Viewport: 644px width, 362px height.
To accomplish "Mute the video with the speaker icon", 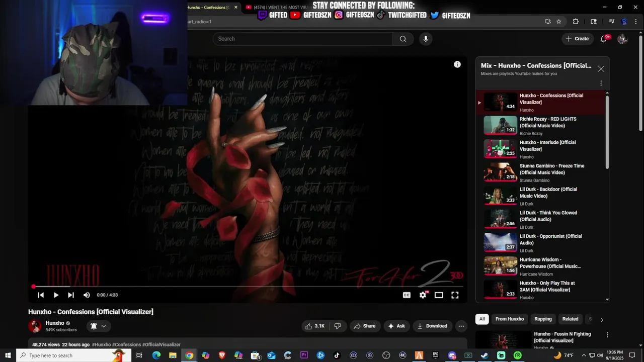I will 87,295.
